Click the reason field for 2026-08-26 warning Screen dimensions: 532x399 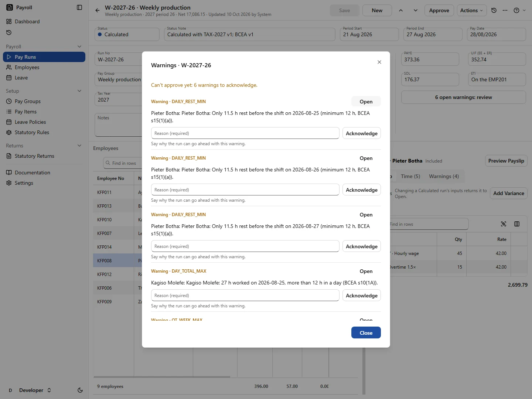pos(245,190)
